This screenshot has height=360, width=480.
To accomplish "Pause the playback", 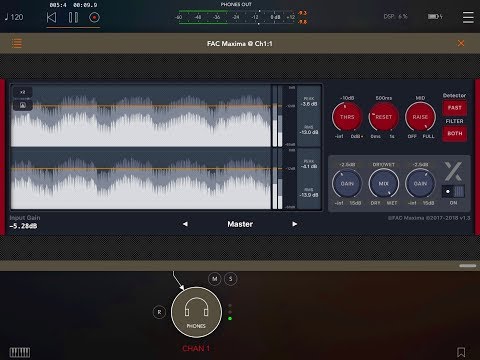I will point(73,17).
